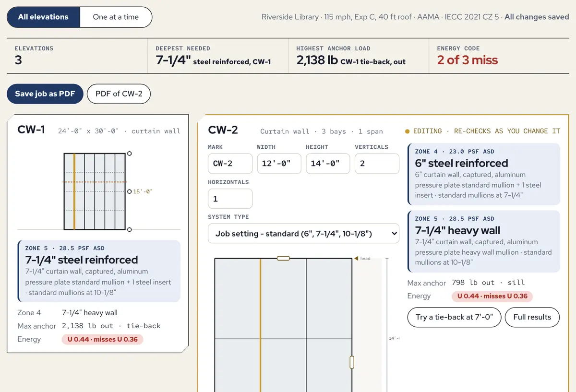Viewport: 576px width, 392px height.
Task: Click the red dashed tie-back line in CW-1 diagram
Action: click(x=95, y=182)
